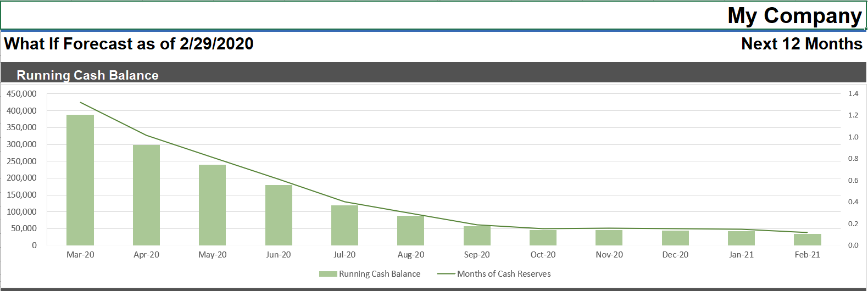The image size is (868, 291).
Task: Click the Mar-20 bar in the chart
Action: [80, 180]
